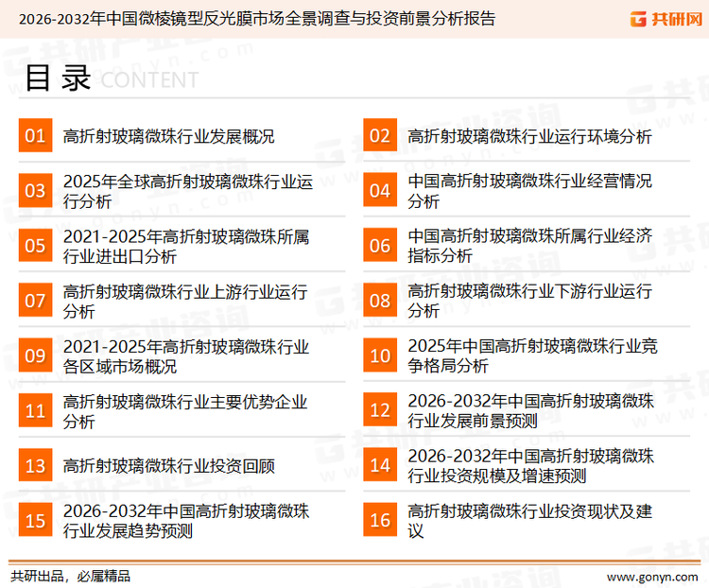Click the orange 01 number box

[35, 135]
